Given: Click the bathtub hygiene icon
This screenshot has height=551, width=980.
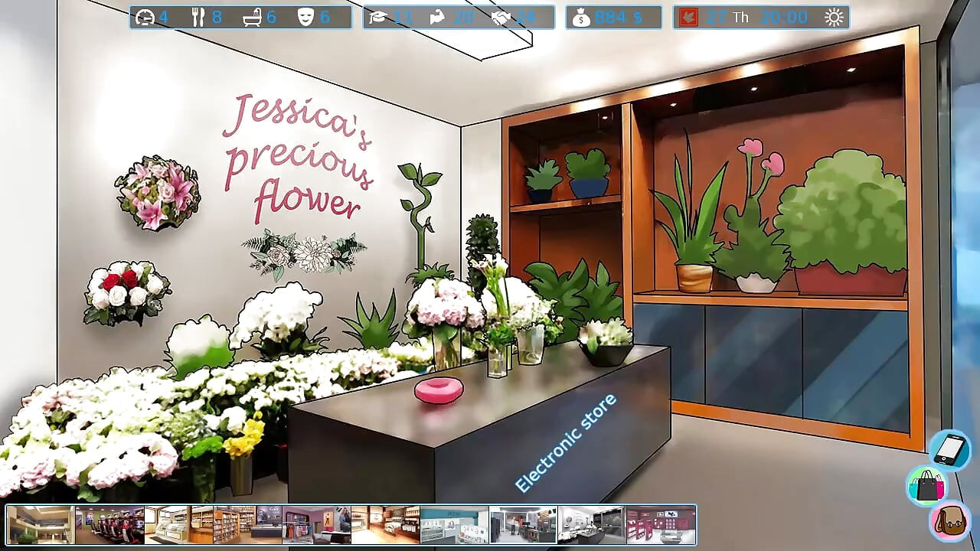Looking at the screenshot, I should (x=252, y=17).
